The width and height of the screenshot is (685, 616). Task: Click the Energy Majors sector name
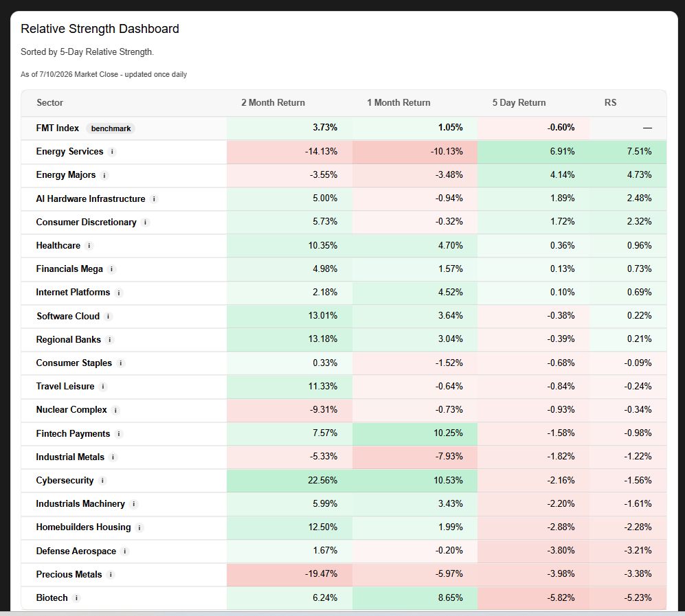(65, 175)
